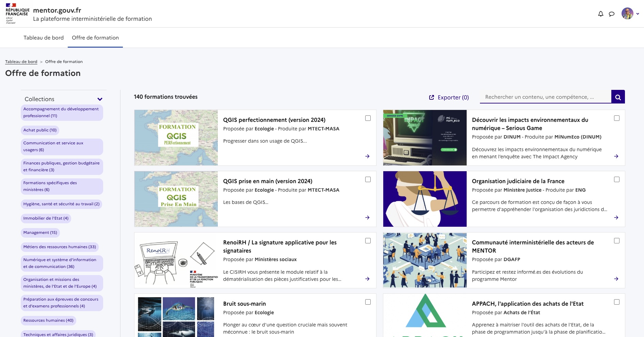Filter by Formations spécifiques des ministères
Image resolution: width=644 pixels, height=337 pixels.
62,186
